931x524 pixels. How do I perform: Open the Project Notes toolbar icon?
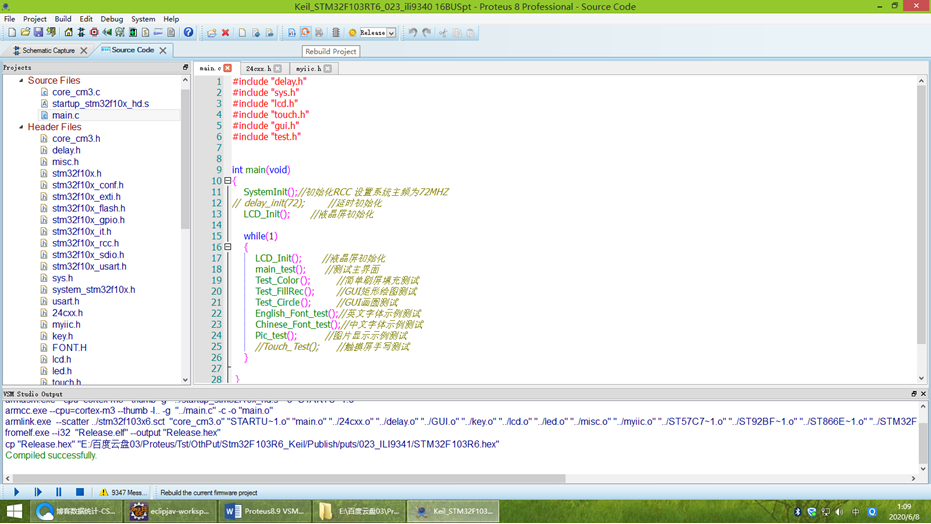pos(171,33)
